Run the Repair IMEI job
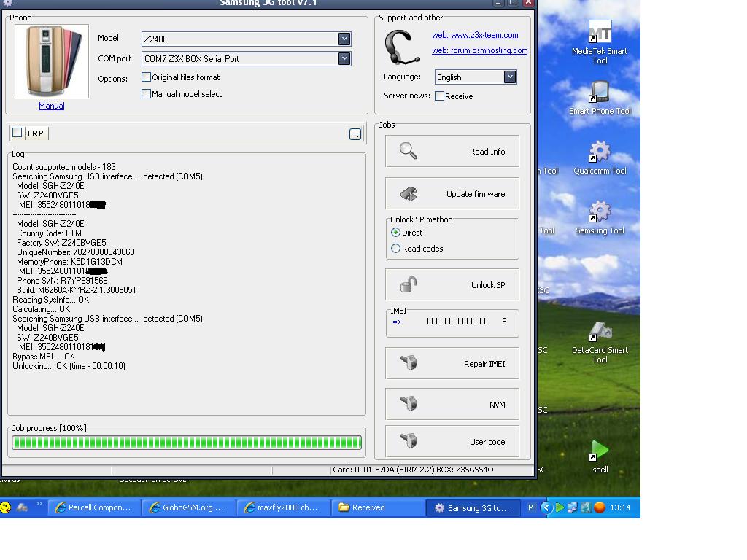The image size is (747, 560). click(452, 363)
